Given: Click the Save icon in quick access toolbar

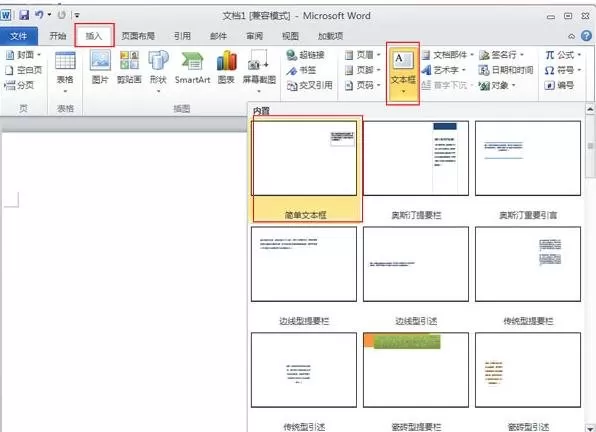Looking at the screenshot, I should click(x=24, y=15).
